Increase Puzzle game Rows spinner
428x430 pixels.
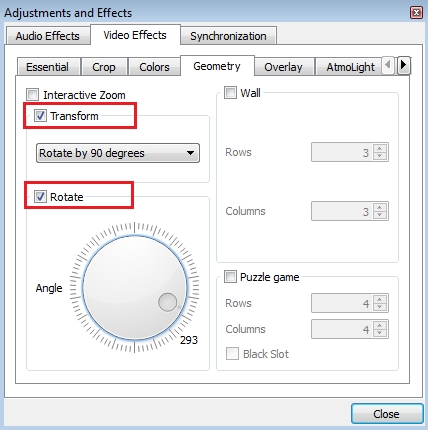[380, 299]
